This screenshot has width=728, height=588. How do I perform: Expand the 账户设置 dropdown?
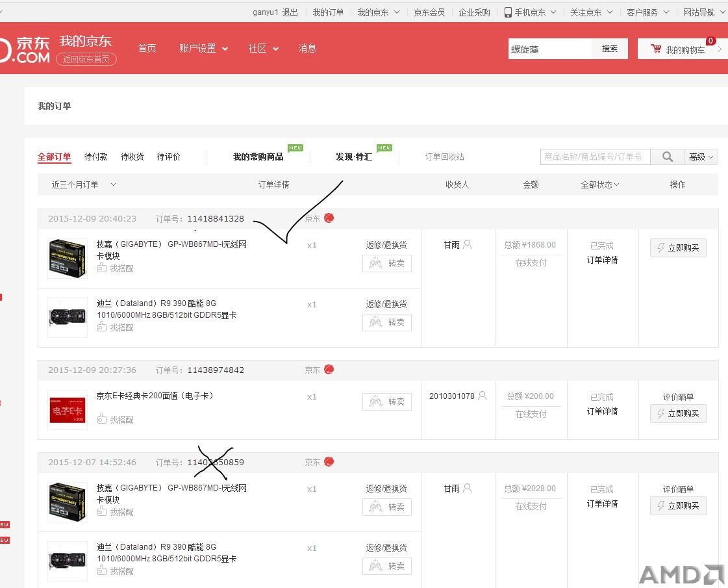[x=203, y=48]
